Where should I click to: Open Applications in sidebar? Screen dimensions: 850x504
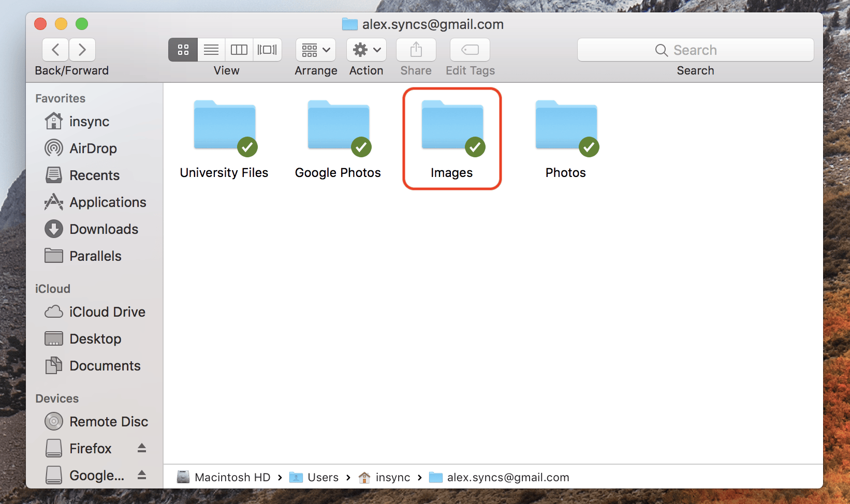95,202
